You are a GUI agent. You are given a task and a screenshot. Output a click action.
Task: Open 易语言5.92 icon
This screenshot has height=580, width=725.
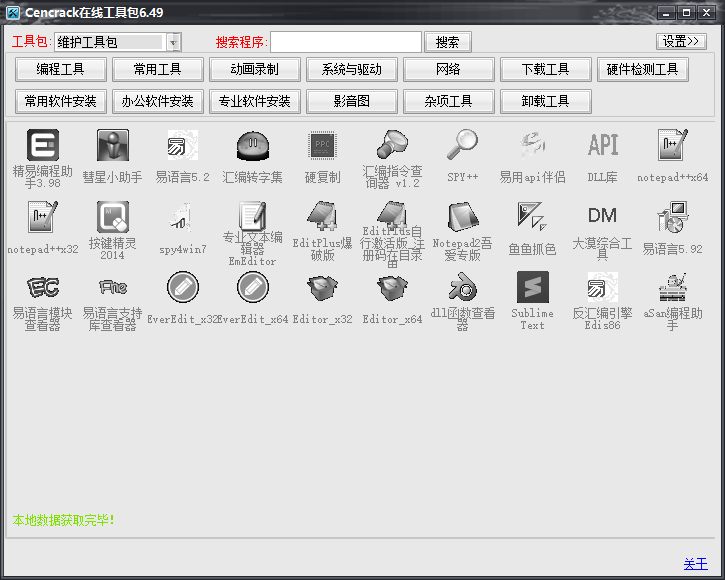point(672,216)
